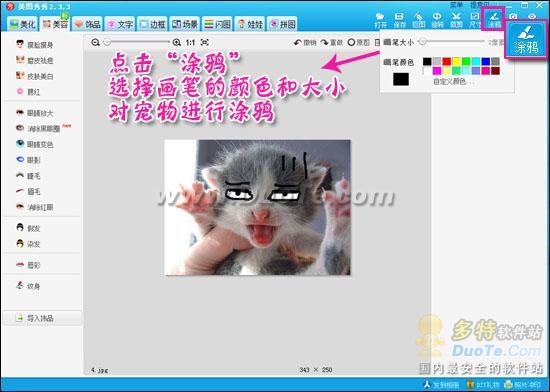Click the 打开 open file icon
550x392 pixels.
[x=380, y=20]
